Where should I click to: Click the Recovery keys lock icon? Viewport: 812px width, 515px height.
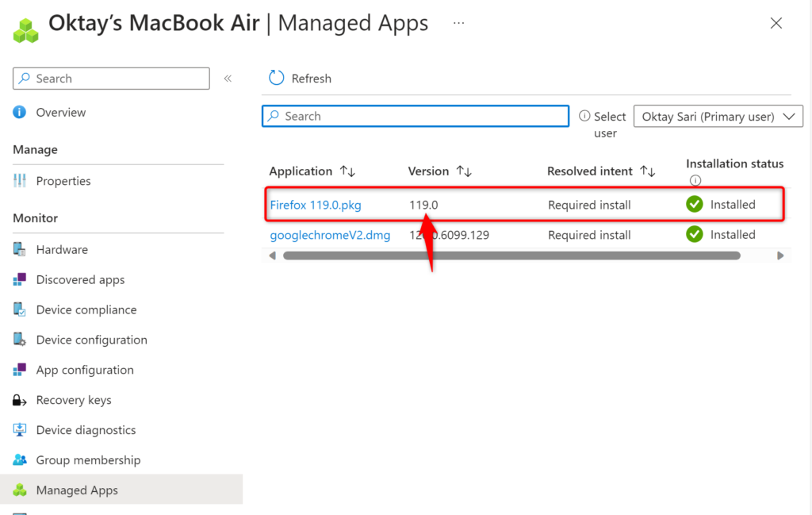point(20,400)
